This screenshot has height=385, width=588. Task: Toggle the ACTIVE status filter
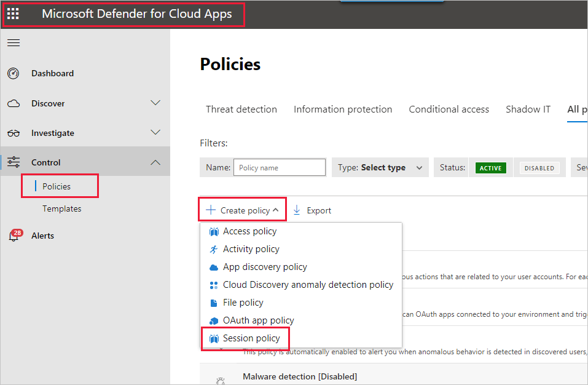click(x=490, y=168)
